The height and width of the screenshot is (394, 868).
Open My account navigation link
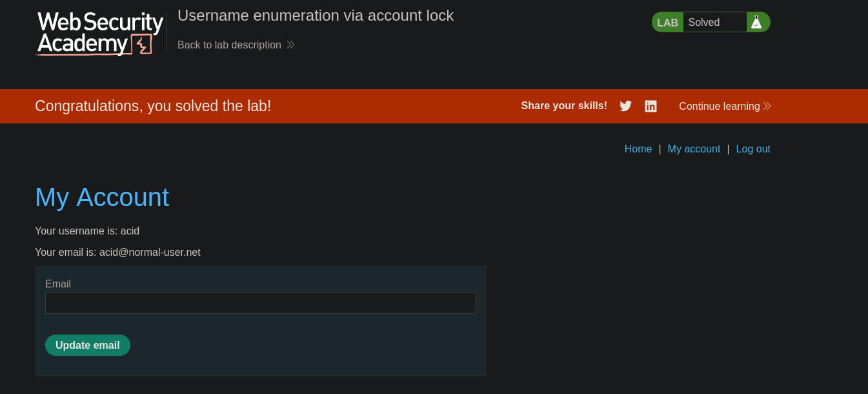click(694, 149)
